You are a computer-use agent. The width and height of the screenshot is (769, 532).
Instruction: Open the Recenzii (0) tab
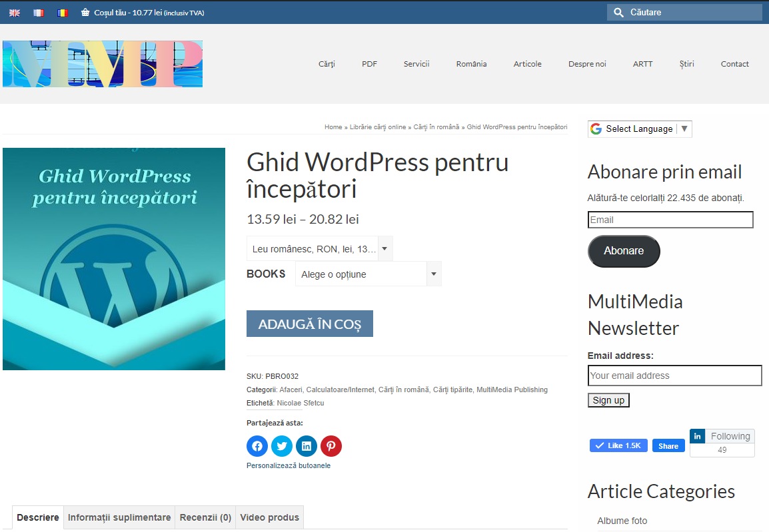(x=205, y=517)
